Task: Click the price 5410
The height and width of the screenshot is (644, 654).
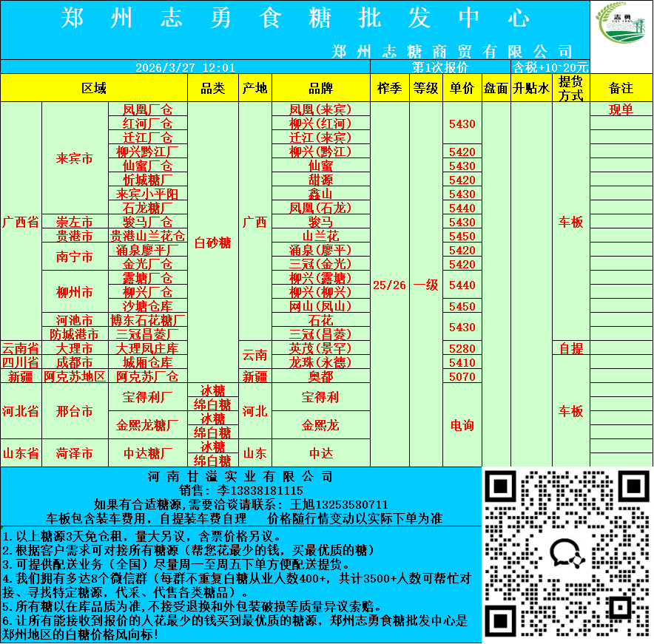Action: pyautogui.click(x=462, y=362)
